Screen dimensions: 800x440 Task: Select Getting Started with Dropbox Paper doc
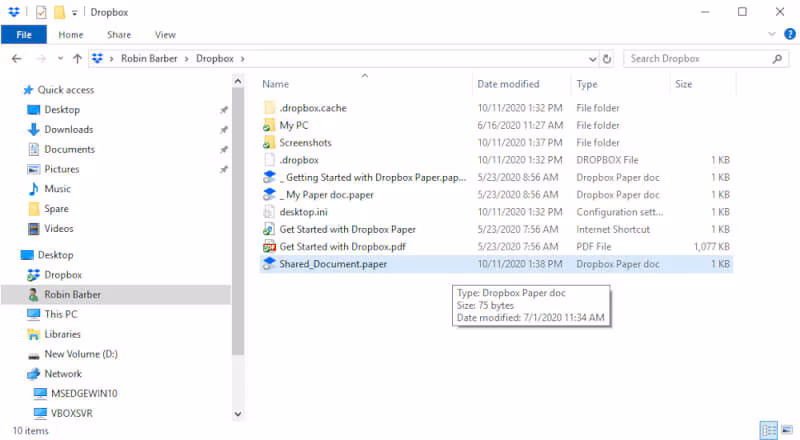pyautogui.click(x=372, y=178)
